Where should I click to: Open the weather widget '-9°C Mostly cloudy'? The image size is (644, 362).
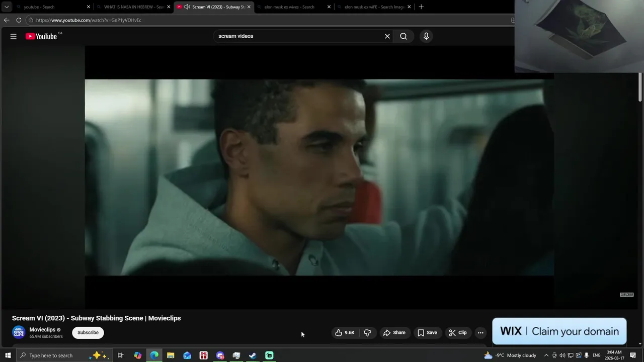pos(510,355)
